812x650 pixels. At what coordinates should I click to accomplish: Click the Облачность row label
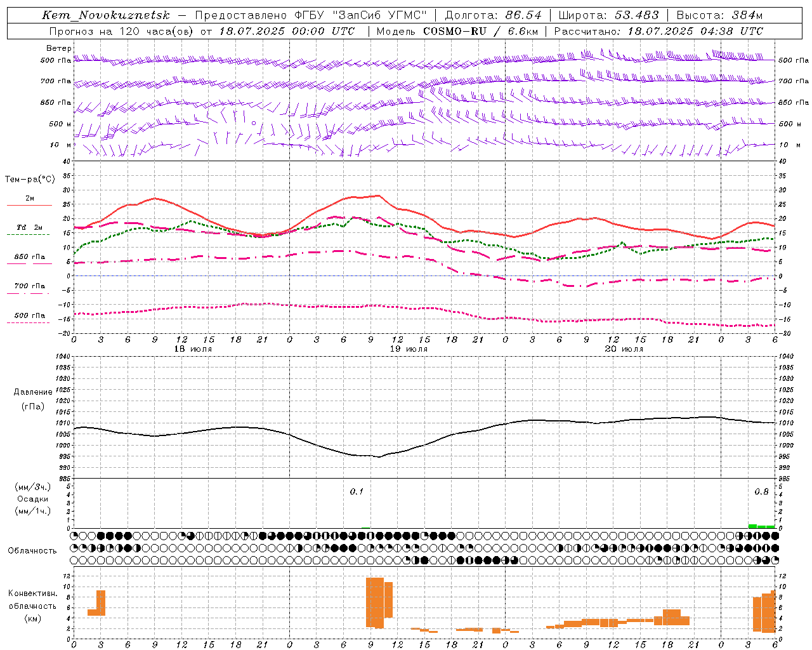point(32,550)
